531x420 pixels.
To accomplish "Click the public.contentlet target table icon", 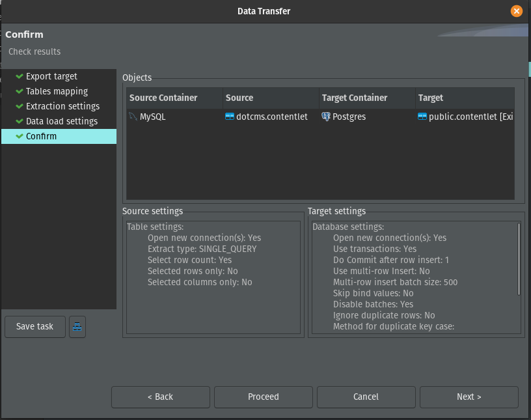I will tap(422, 117).
